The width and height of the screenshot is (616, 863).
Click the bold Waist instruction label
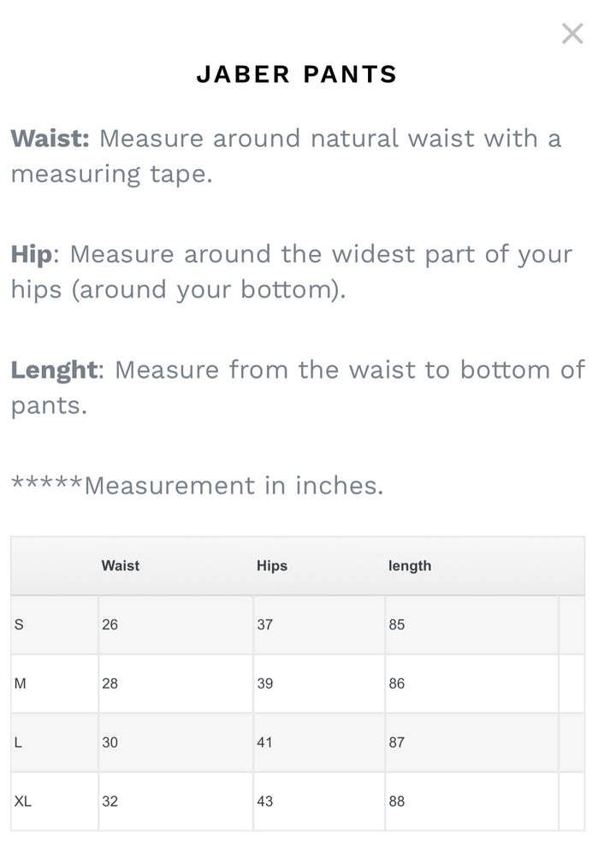click(50, 139)
